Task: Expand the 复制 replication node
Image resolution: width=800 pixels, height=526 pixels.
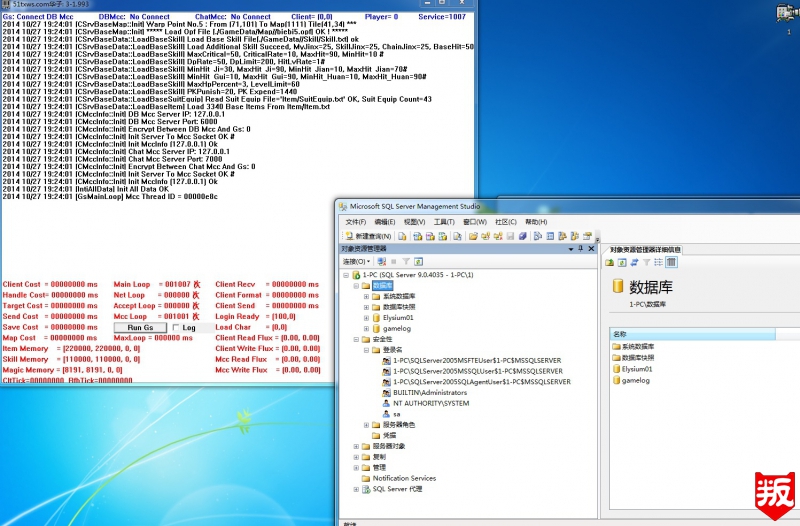Action: [356, 457]
